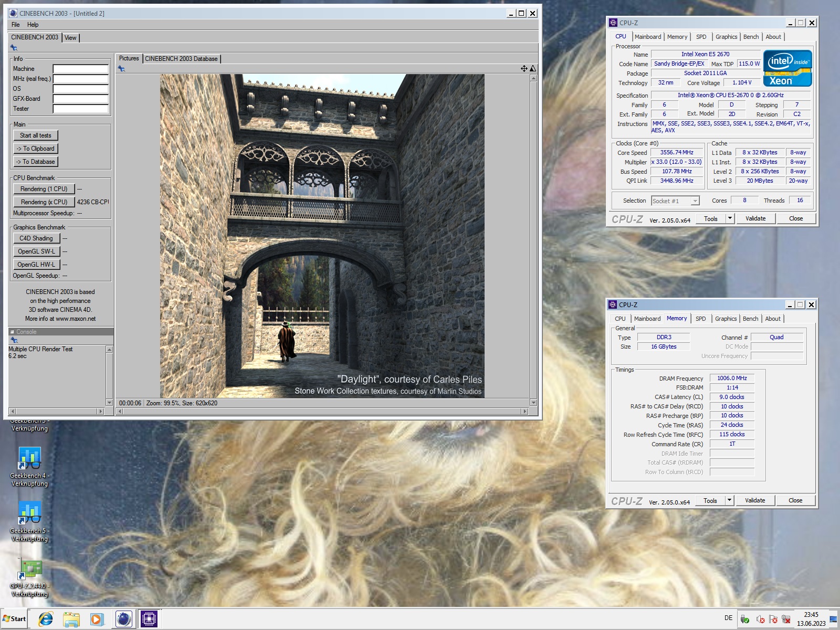The width and height of the screenshot is (840, 630).
Task: Open Bench tab in upper CPU-Z window
Action: pos(751,37)
